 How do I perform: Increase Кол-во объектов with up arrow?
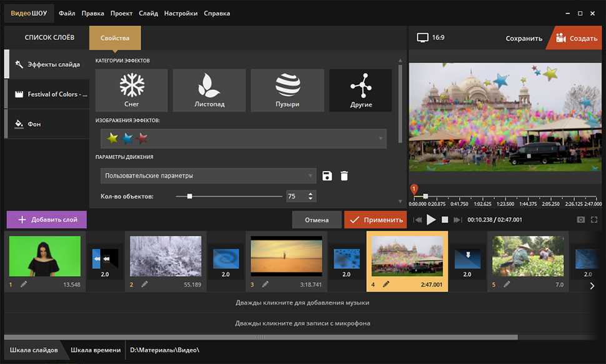tap(310, 194)
